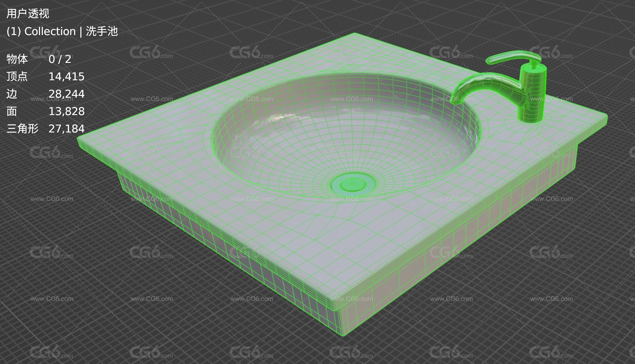
Task: Click the 面 statistics label
Action: (12, 111)
